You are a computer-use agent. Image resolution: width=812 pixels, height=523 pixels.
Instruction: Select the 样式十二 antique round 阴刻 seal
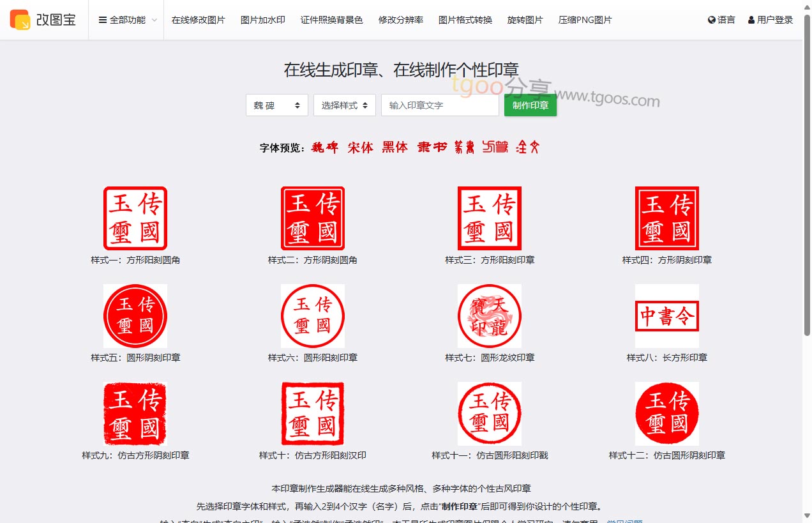[x=666, y=414]
